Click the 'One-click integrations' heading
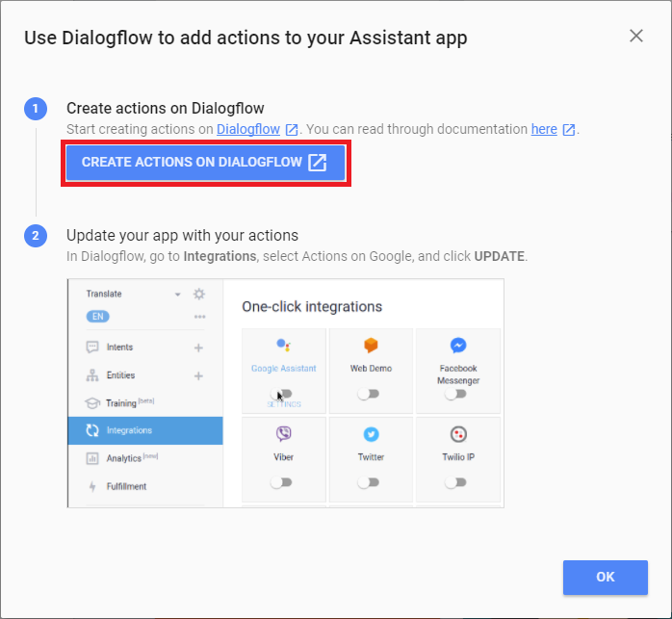 click(312, 307)
